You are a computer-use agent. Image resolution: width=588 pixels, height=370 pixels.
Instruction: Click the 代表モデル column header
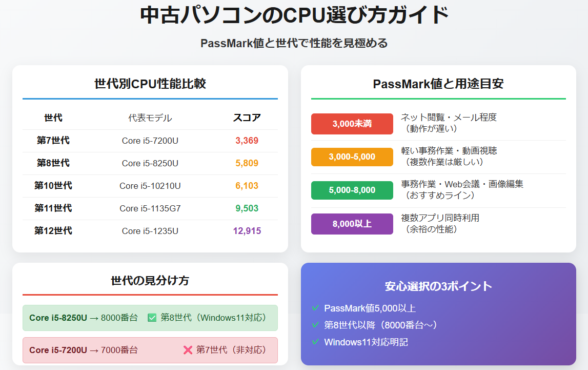[x=150, y=118]
